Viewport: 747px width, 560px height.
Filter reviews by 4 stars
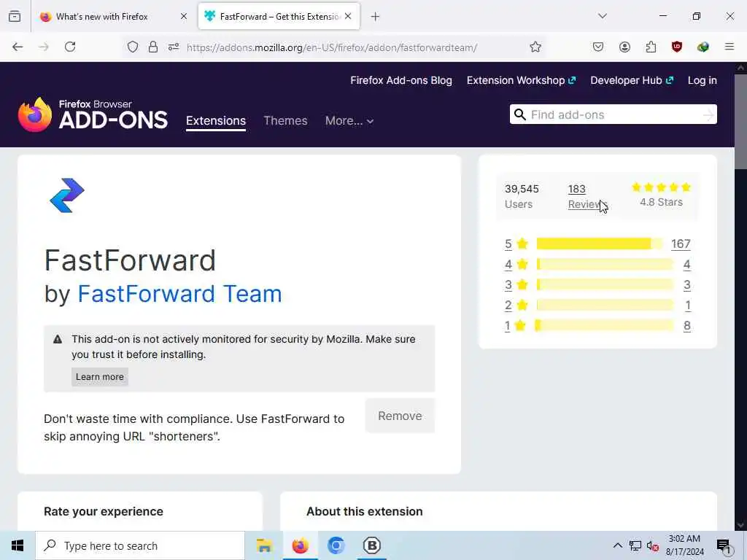coord(516,264)
